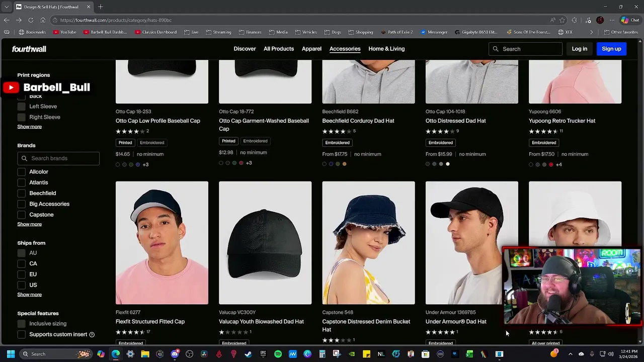Open Home & Living menu
644x362 pixels.
pos(386,49)
